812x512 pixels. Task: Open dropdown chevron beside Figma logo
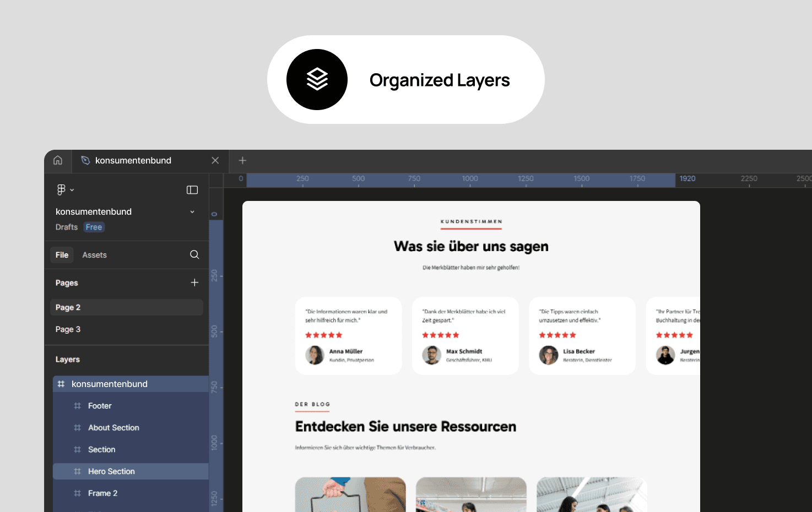tap(72, 190)
